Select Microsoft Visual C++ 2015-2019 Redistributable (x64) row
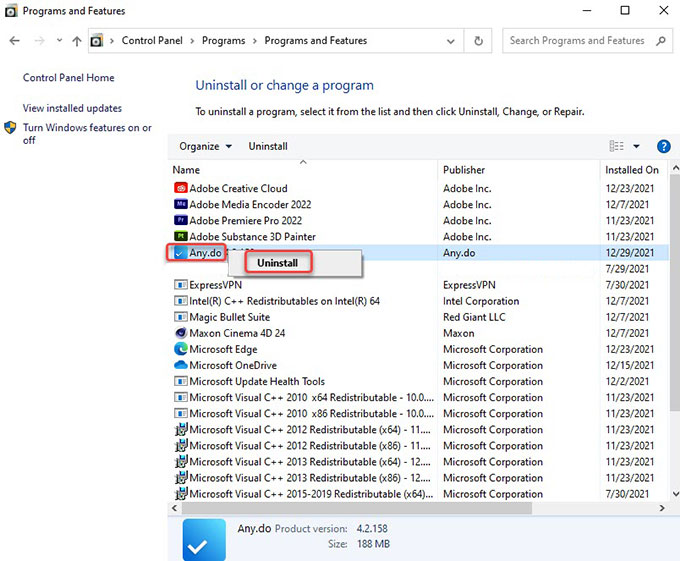The width and height of the screenshot is (680, 561). pyautogui.click(x=418, y=494)
